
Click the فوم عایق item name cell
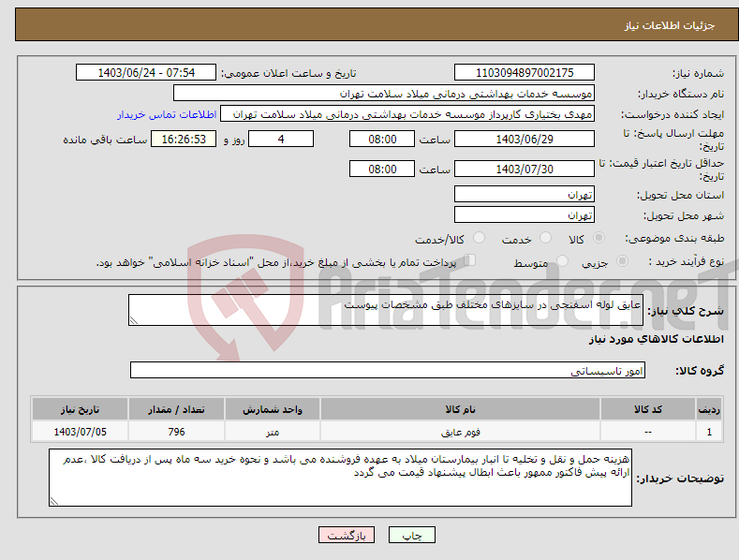(x=460, y=432)
